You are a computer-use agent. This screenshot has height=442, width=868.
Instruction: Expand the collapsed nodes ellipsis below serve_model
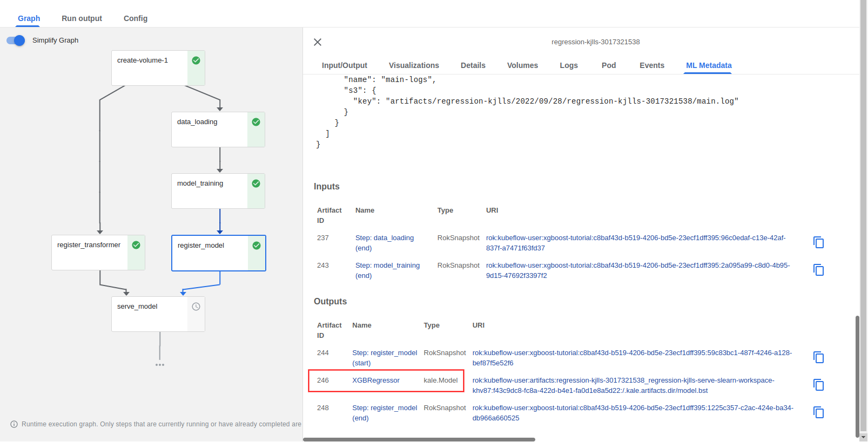click(x=160, y=365)
